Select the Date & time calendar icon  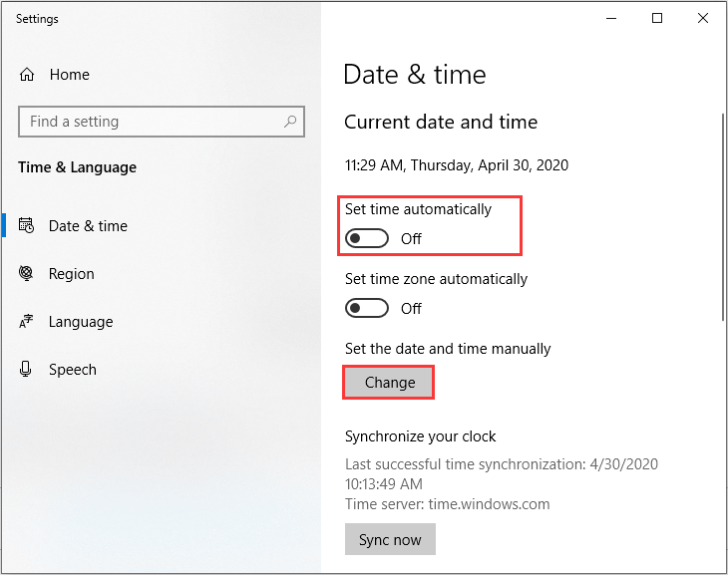(x=27, y=226)
